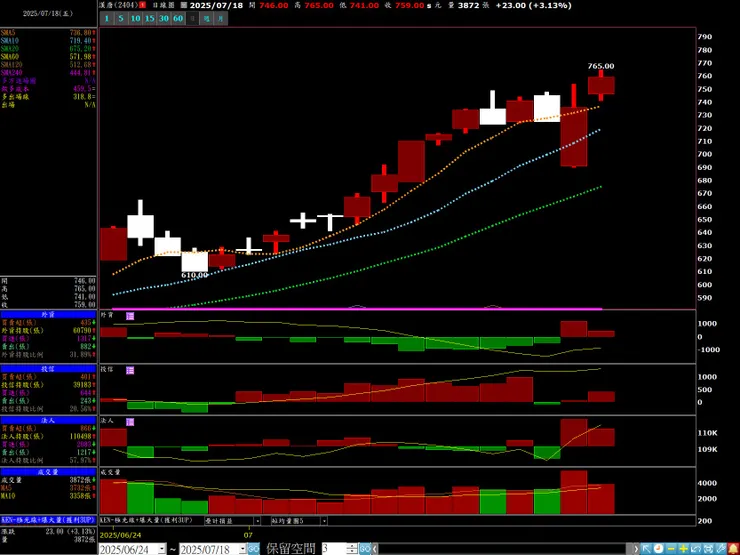The height and width of the screenshot is (555, 740).
Task: Click the horizontal scrollbar track at the bottom
Action: [506, 549]
